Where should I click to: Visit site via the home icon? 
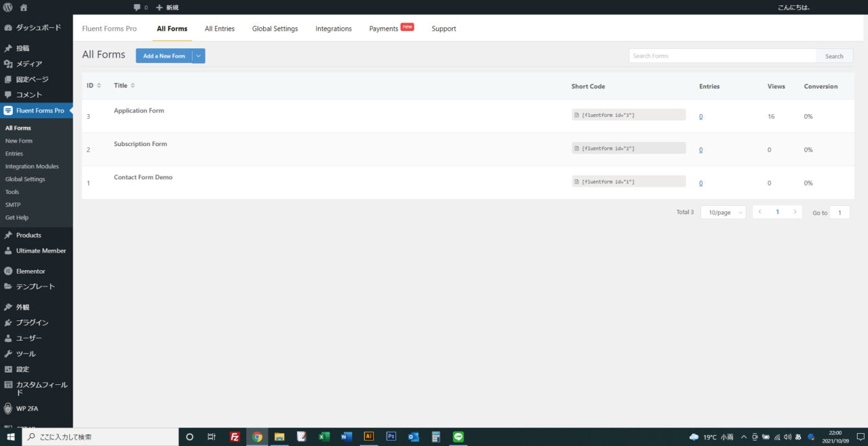pos(24,7)
